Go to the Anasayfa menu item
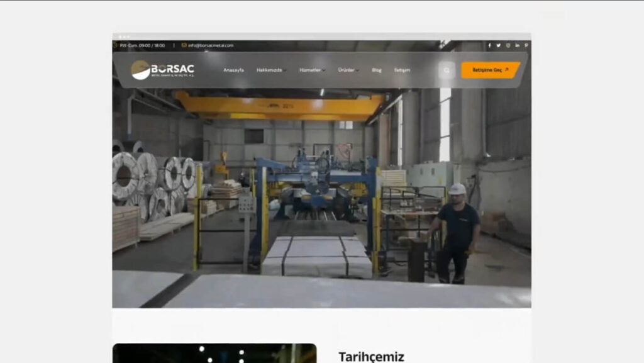The height and width of the screenshot is (363, 644). point(234,70)
